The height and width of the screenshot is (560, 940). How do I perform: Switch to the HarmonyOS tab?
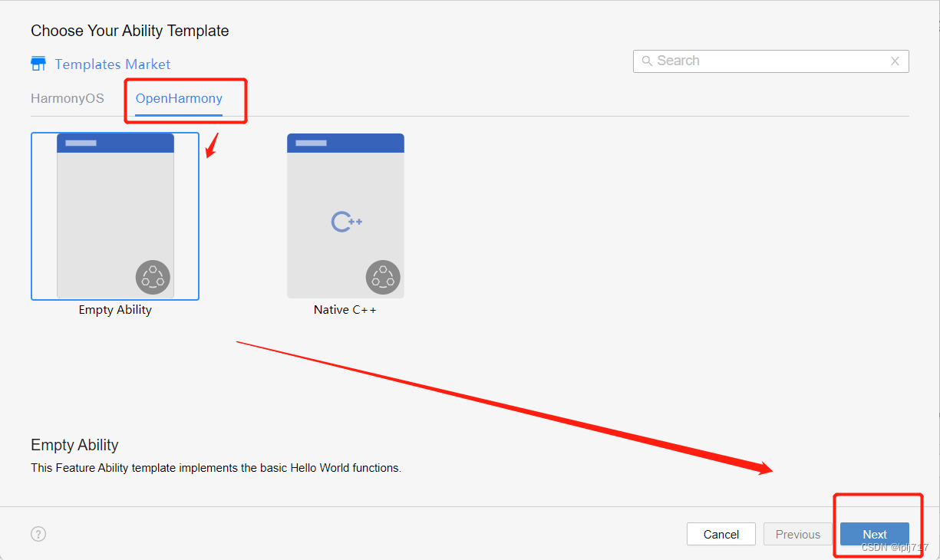tap(68, 98)
